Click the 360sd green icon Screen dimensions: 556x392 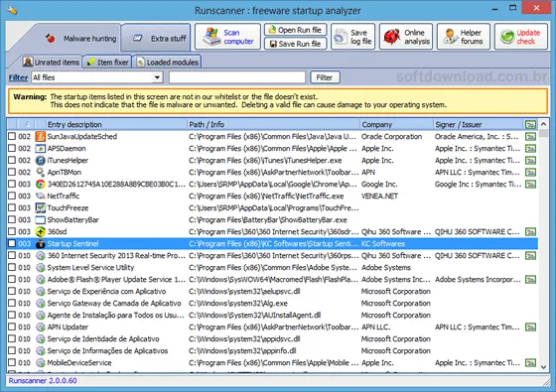41,232
